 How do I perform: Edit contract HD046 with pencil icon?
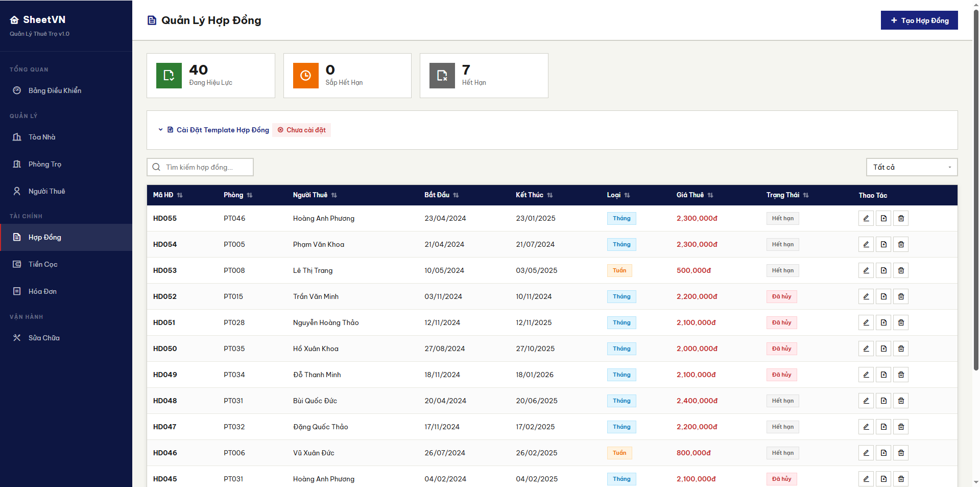(x=866, y=453)
